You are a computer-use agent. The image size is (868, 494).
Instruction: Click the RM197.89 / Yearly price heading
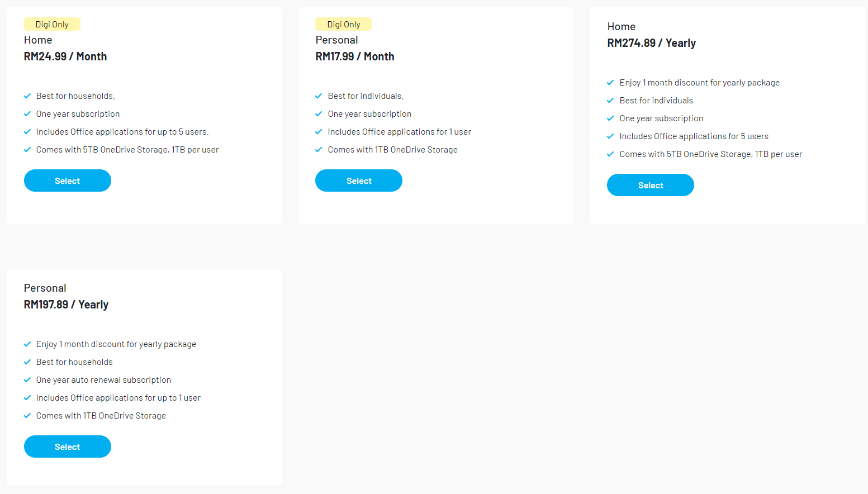[x=66, y=305]
